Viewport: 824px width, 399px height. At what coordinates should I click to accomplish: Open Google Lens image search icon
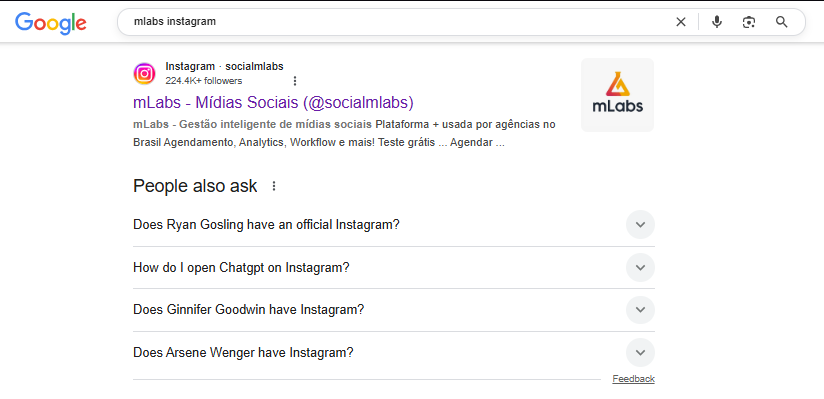pyautogui.click(x=749, y=22)
